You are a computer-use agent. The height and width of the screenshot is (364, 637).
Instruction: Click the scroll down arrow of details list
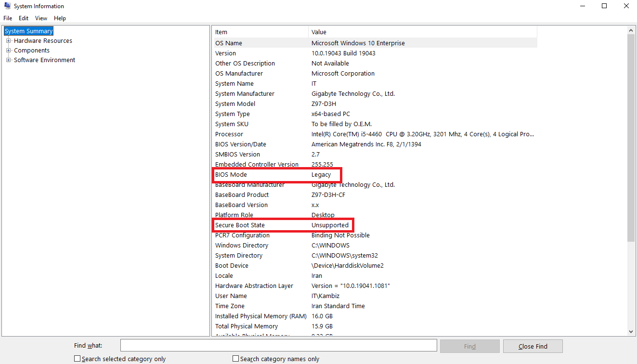coord(631,332)
